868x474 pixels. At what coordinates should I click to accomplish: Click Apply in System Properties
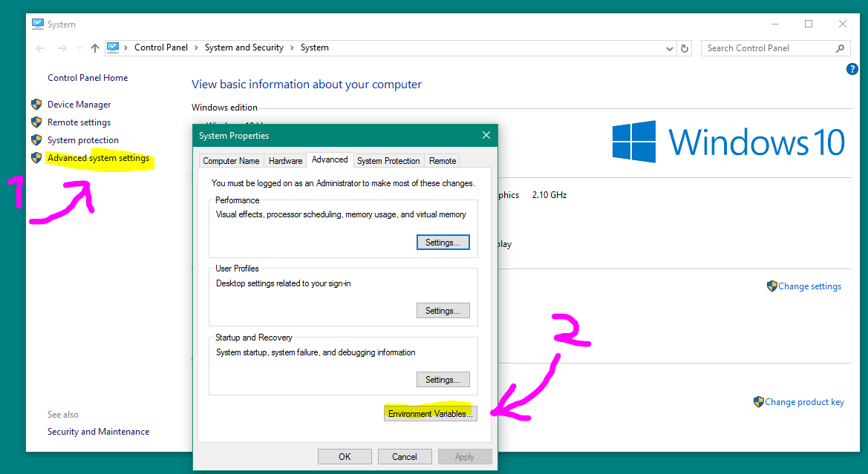465,456
